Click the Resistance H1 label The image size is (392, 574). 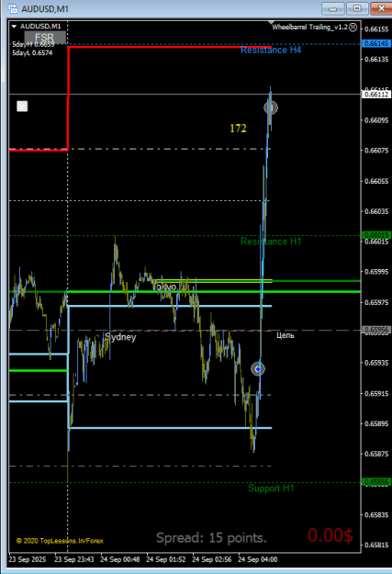pos(271,242)
